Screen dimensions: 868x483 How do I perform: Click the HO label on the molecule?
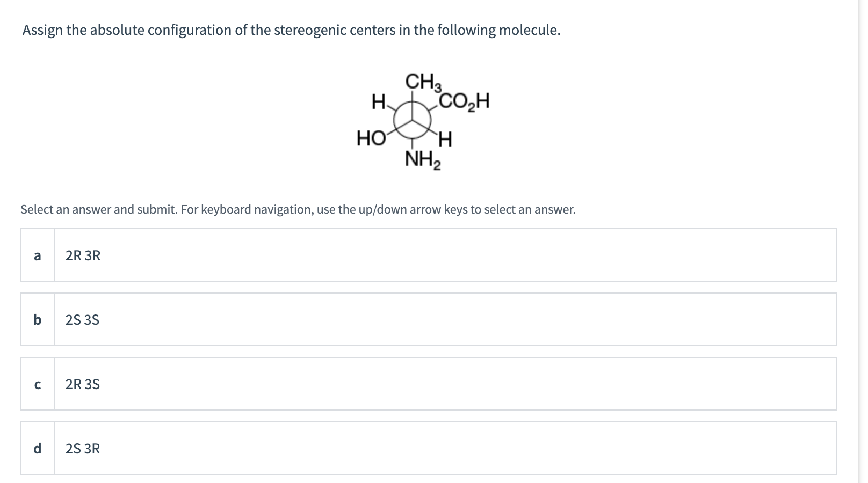click(371, 138)
